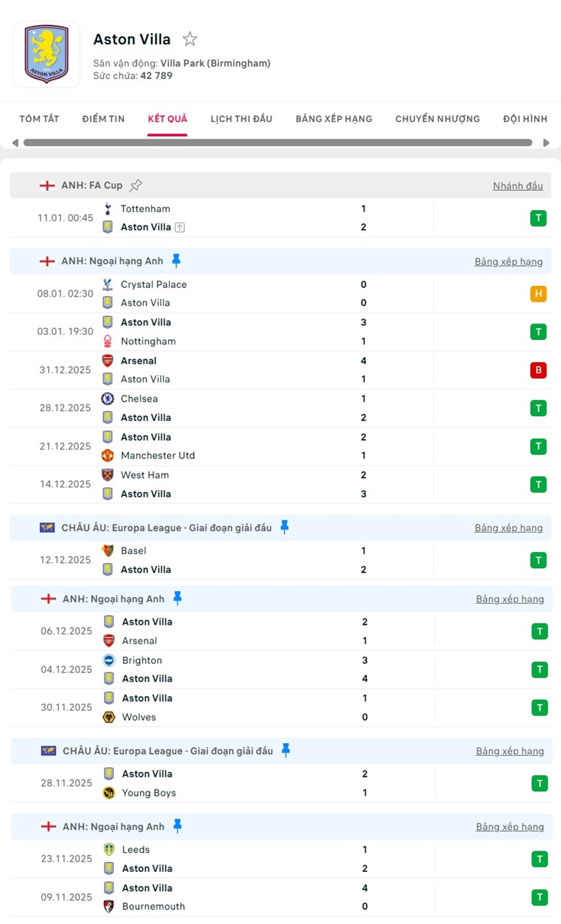Toggle the favorite star next to Aston Villa

coord(189,38)
